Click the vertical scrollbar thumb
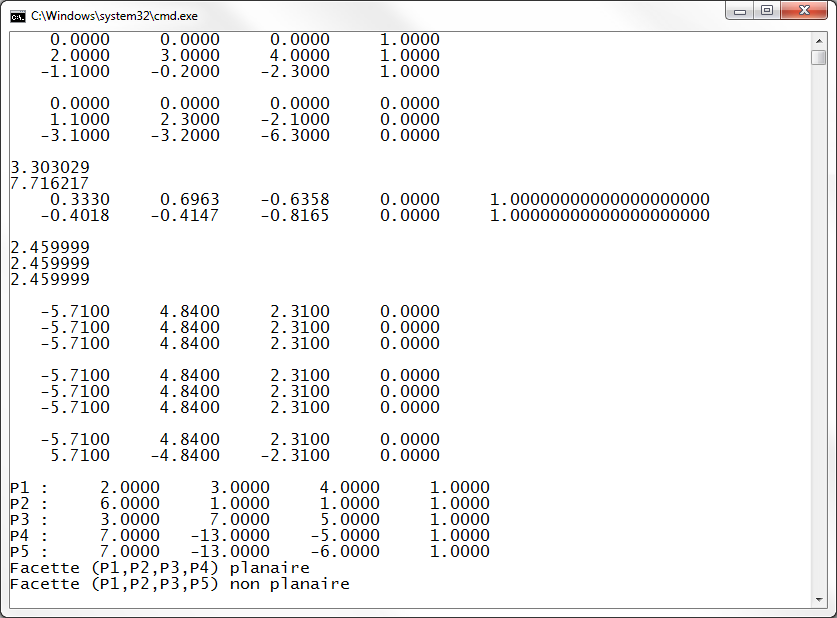Viewport: 837px width, 618px height. point(818,57)
